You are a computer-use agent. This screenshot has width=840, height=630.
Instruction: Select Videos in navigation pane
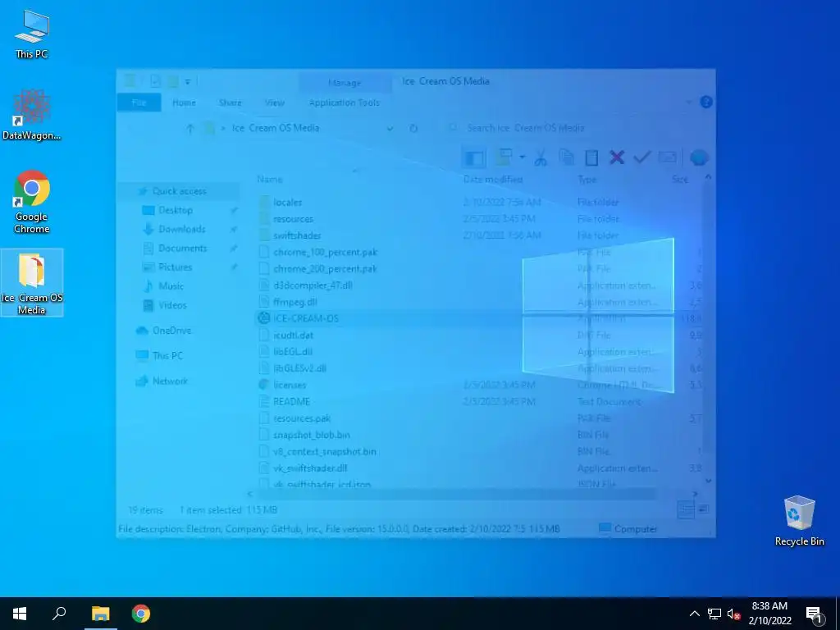point(172,305)
